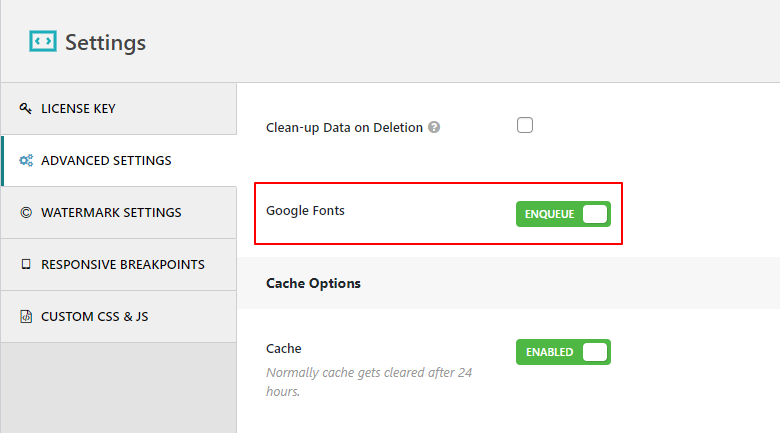Click the key icon beside License Key

[x=26, y=108]
